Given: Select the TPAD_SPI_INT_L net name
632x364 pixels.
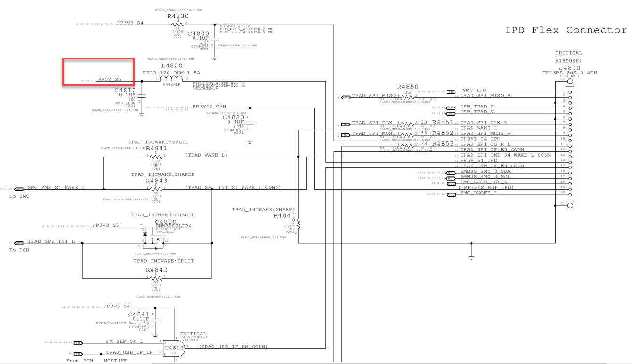Looking at the screenshot, I should [x=51, y=241].
